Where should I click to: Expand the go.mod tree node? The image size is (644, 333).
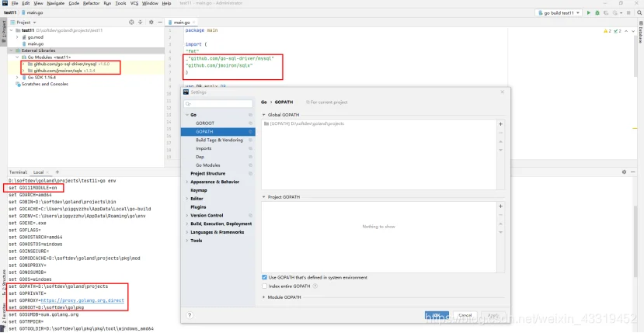tap(17, 37)
